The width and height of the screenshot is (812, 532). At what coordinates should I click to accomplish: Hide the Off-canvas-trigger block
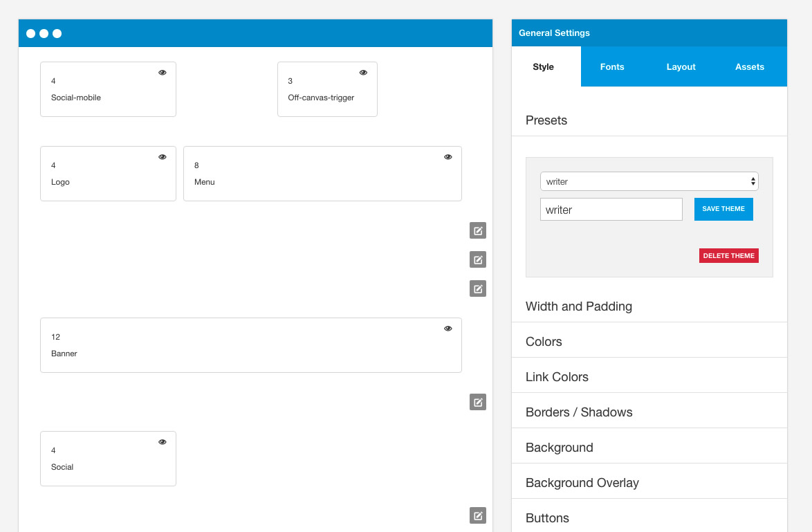coord(363,73)
